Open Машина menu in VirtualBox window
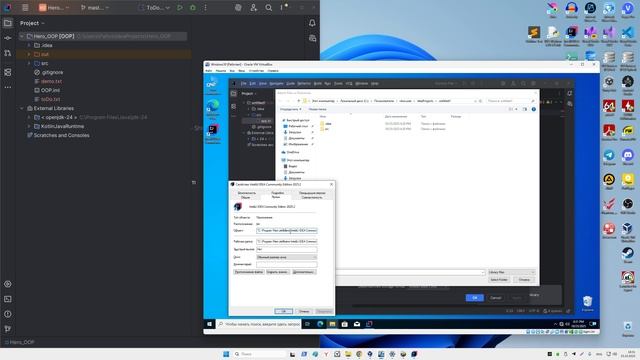 tap(220, 71)
